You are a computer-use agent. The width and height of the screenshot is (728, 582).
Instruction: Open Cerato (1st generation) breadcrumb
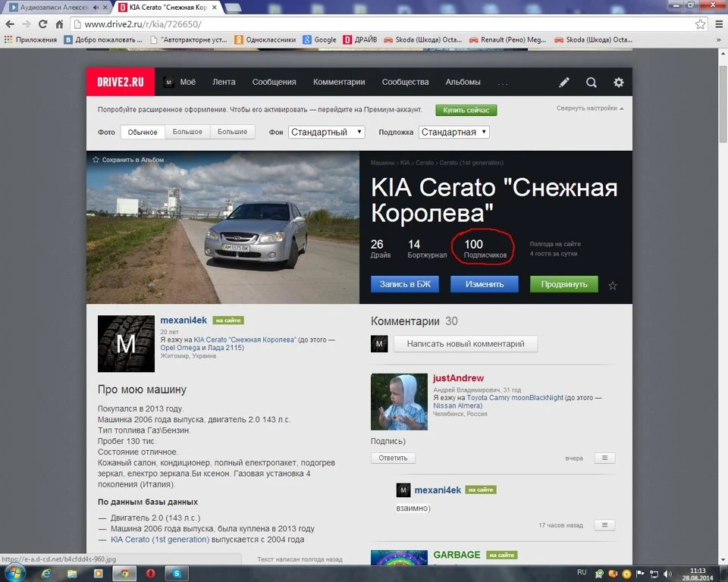471,163
